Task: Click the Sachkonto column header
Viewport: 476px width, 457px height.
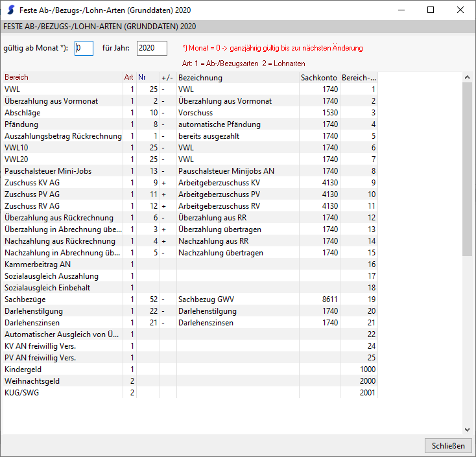Action: [x=319, y=77]
